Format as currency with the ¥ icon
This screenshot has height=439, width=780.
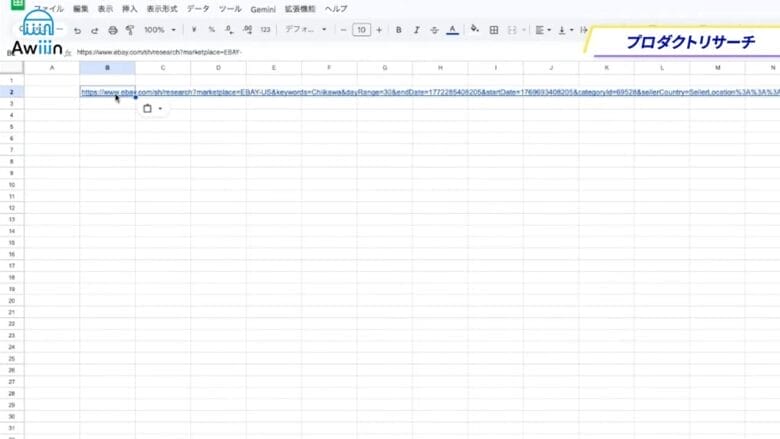click(x=193, y=30)
